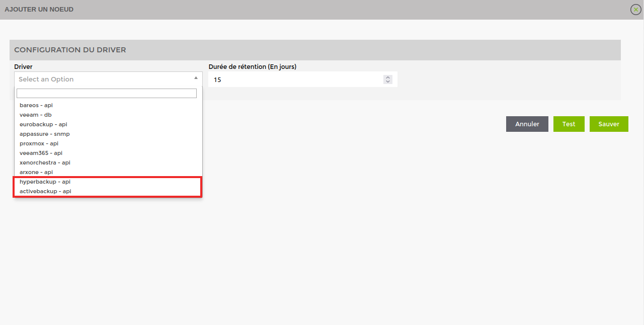Screen dimensions: 644x325
Task: Save the node with Sauver
Action: (609, 124)
